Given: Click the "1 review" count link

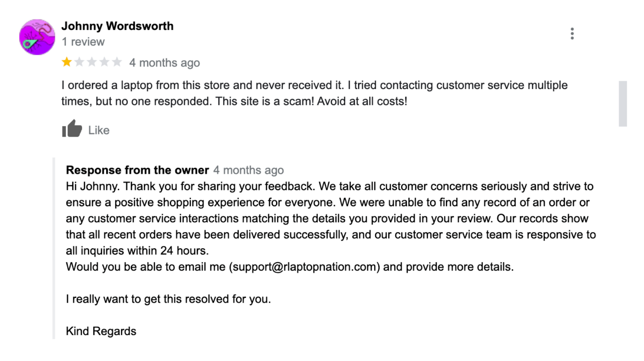Looking at the screenshot, I should [83, 42].
